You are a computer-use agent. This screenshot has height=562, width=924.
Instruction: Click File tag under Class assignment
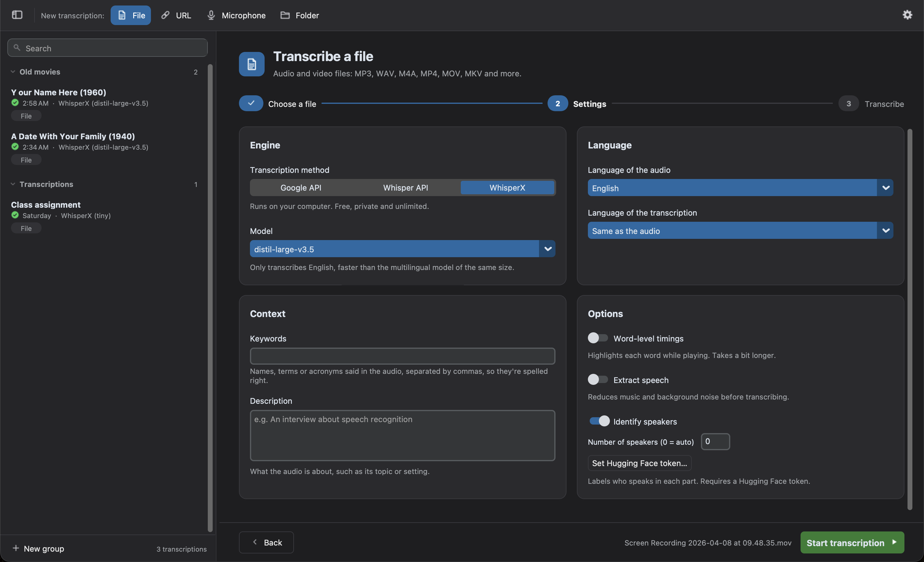click(26, 228)
